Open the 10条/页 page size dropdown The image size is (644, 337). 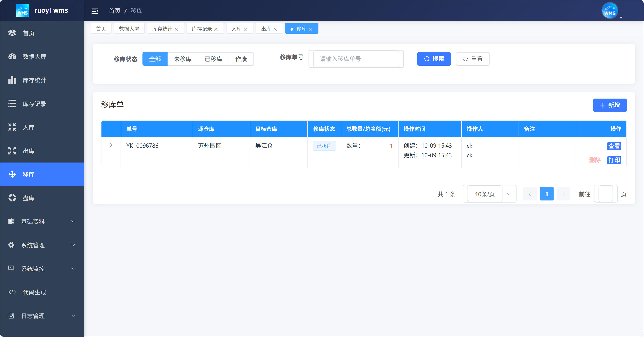tap(489, 194)
